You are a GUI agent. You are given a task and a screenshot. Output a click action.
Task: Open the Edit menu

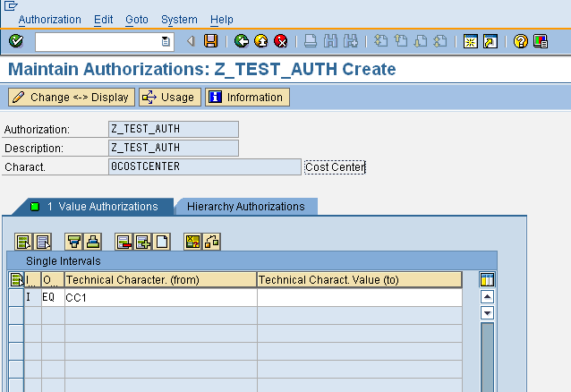104,20
